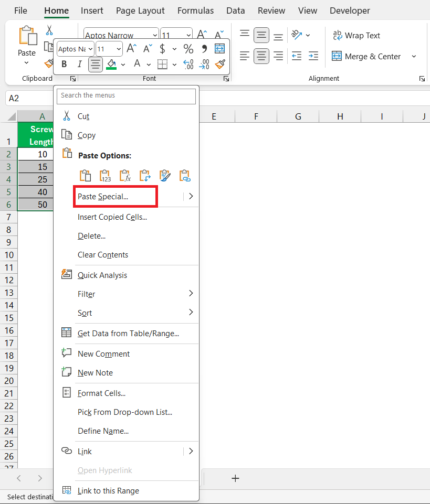Open Font dialog launcher
Screen dimensions: 430x504
(226, 79)
